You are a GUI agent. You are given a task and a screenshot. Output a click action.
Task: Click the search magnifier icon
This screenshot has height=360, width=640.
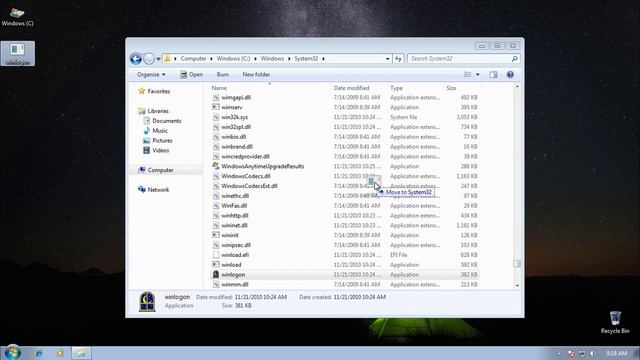[x=515, y=59]
